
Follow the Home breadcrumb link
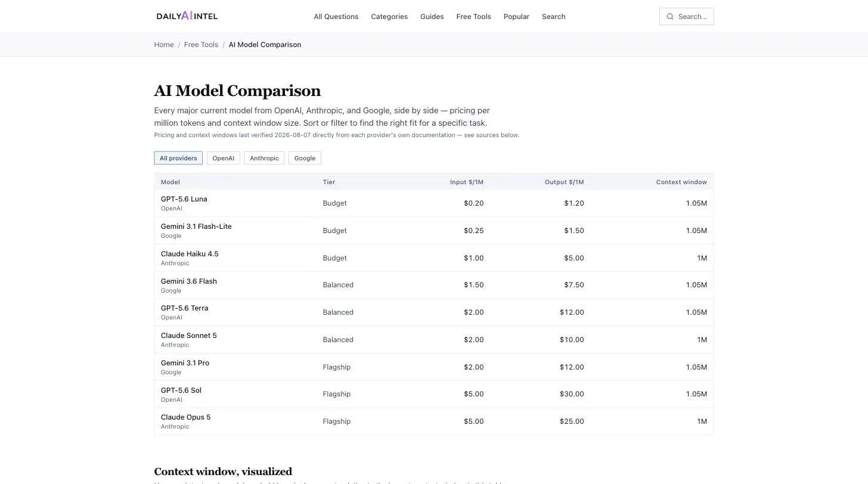point(164,45)
